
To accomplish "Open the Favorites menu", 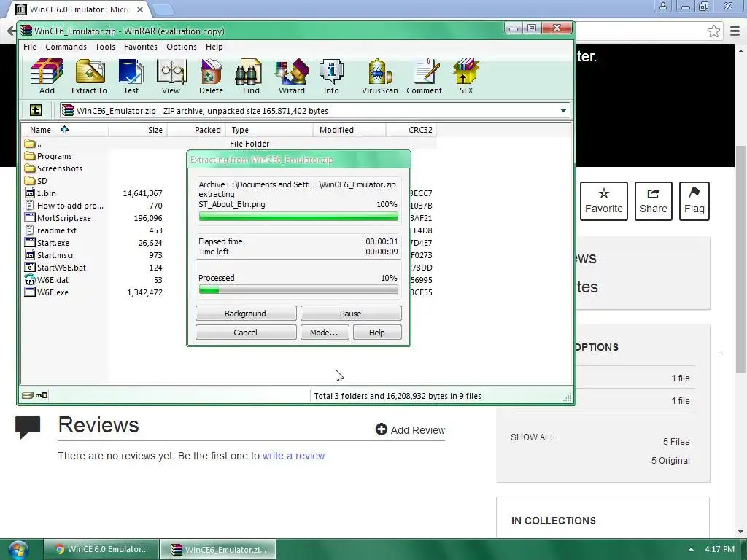I will (x=141, y=47).
